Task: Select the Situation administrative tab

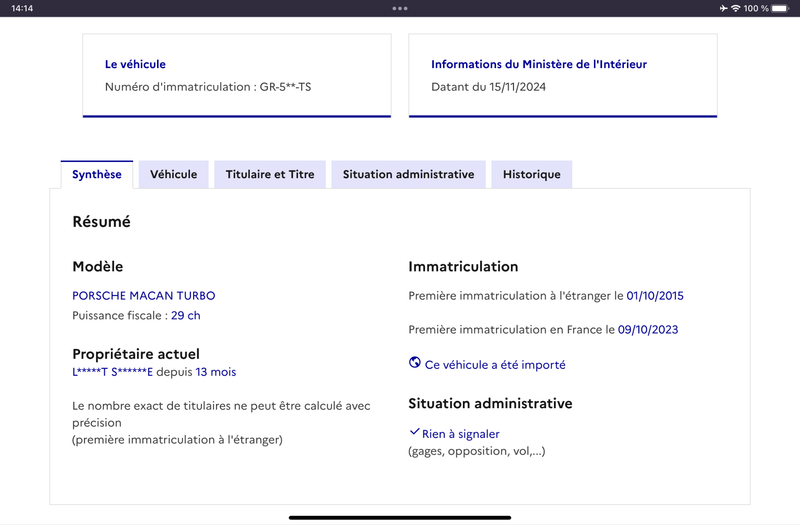Action: click(x=408, y=174)
